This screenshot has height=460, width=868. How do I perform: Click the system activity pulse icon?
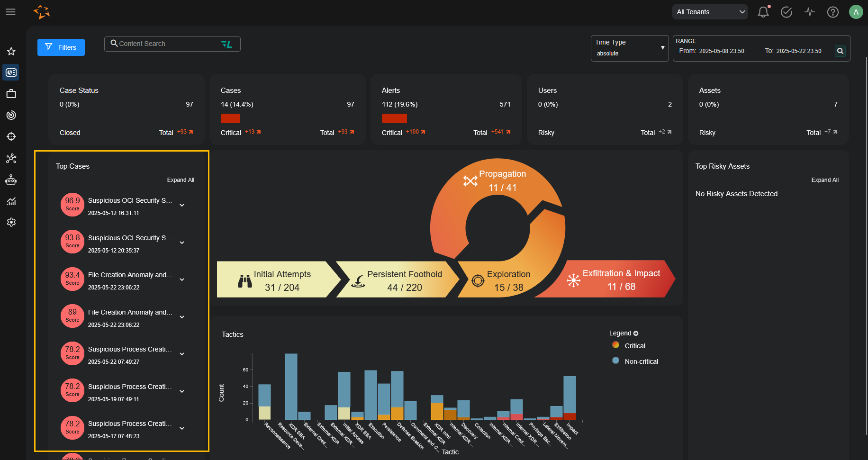coord(809,12)
